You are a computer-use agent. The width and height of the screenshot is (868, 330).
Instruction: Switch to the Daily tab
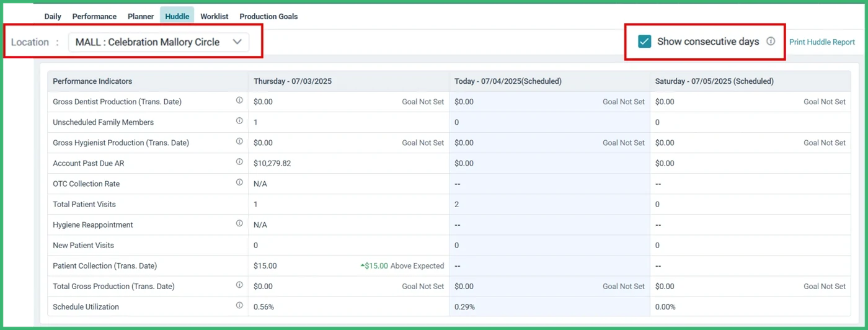[x=53, y=17]
